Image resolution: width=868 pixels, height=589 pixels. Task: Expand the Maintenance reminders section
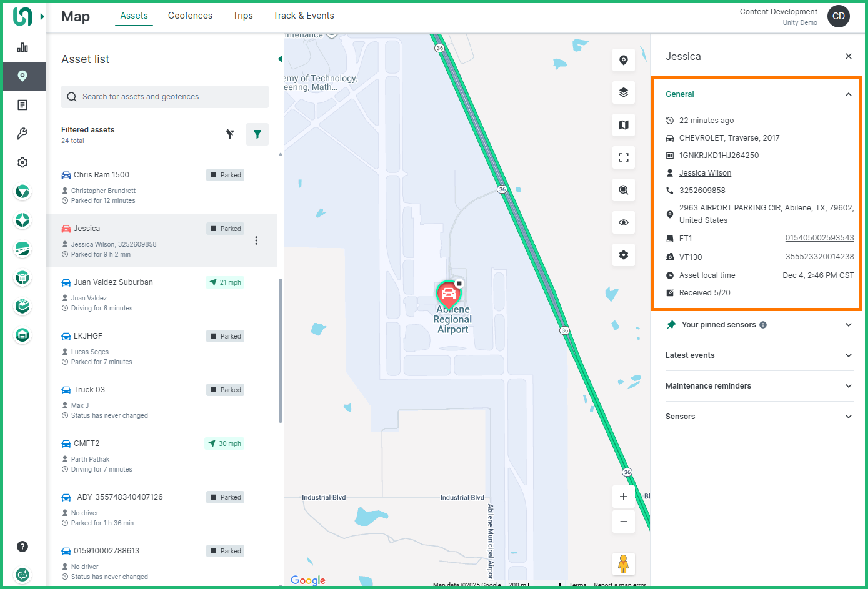[848, 386]
